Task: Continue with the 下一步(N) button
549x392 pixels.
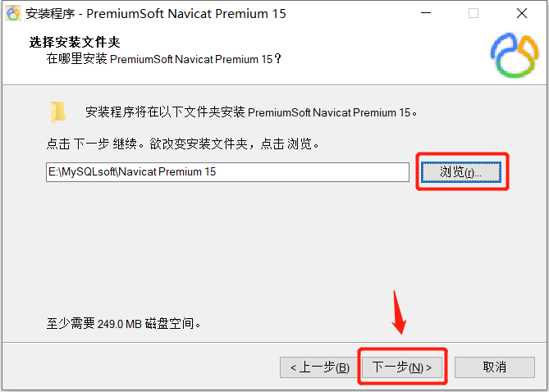Action: pyautogui.click(x=402, y=367)
